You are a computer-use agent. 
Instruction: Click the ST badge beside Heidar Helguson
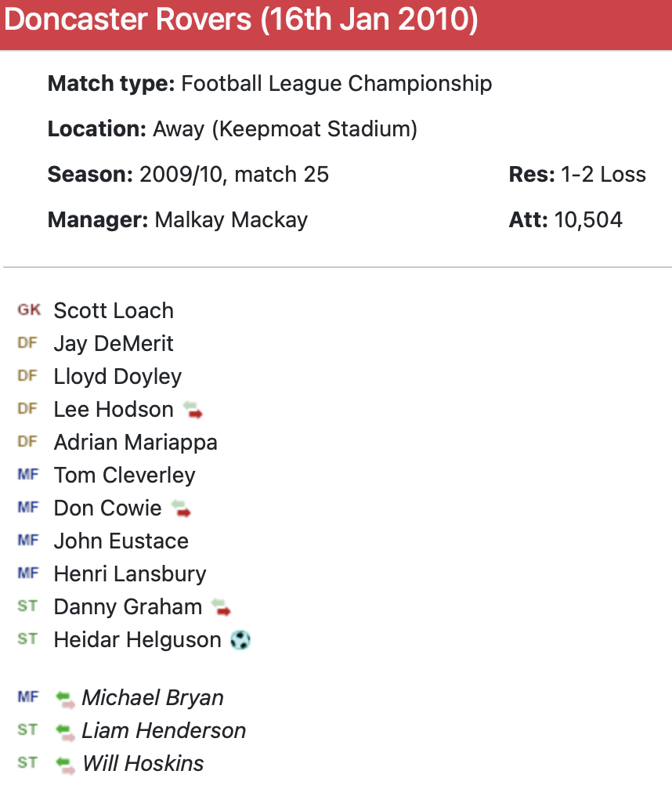tap(27, 639)
